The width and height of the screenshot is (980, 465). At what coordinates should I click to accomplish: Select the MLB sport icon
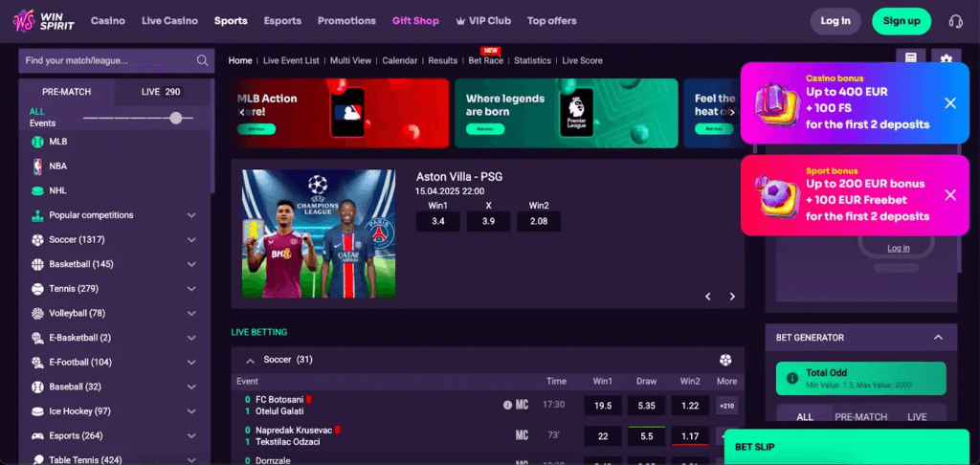[37, 142]
